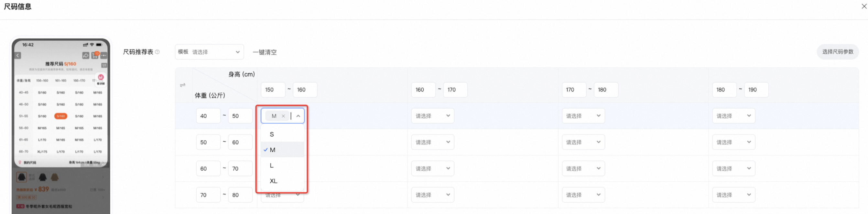868x214 pixels.
Task: Pick the checked M option in list
Action: coord(282,150)
